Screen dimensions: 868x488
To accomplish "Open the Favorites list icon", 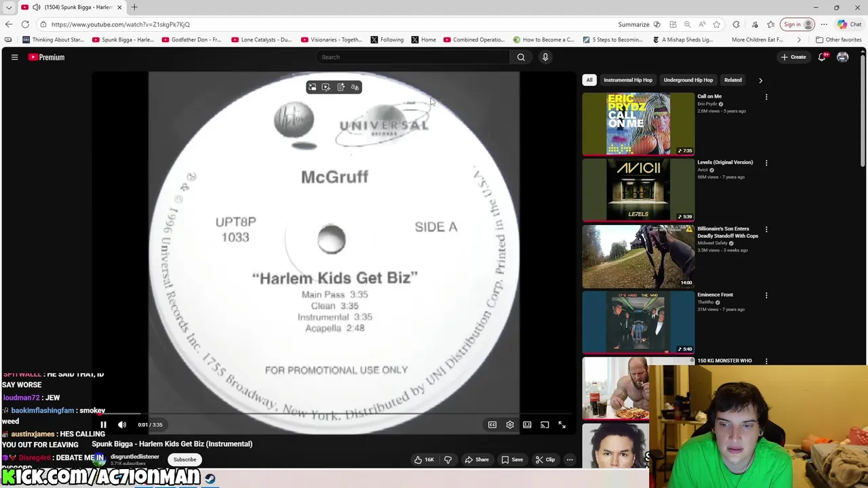I will tap(771, 24).
